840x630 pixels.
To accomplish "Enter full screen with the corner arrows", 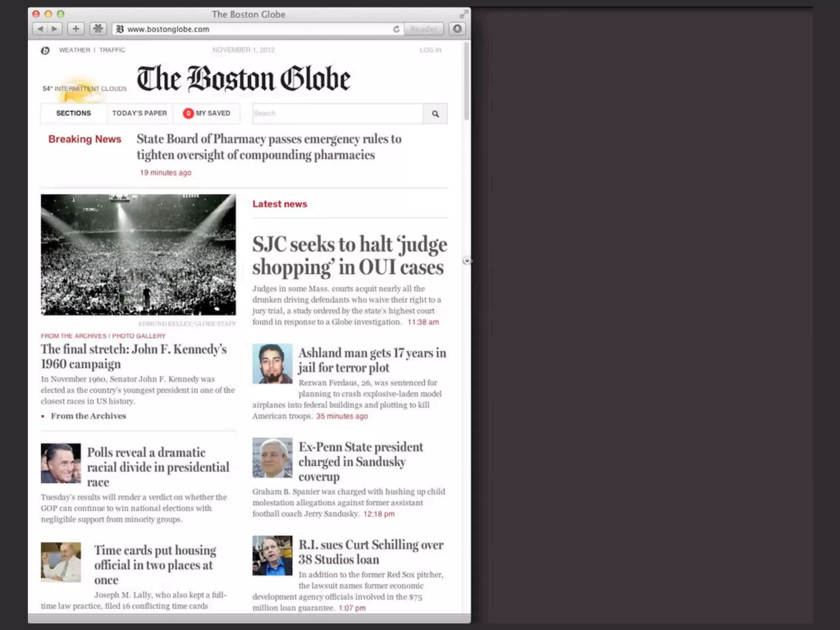I will 463,14.
